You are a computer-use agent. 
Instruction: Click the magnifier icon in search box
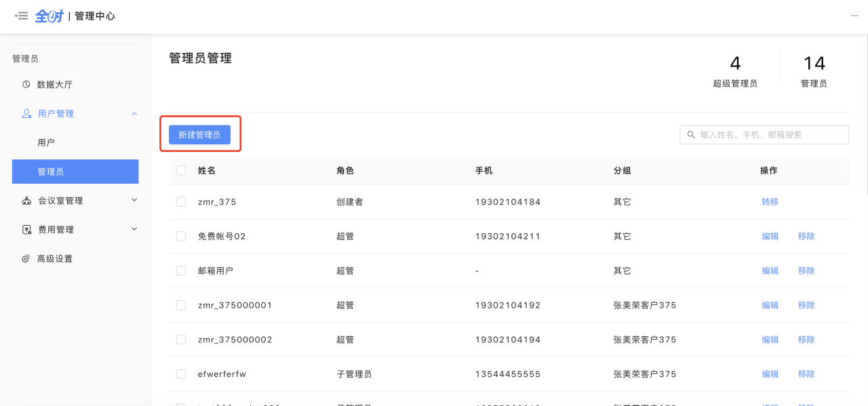[691, 135]
